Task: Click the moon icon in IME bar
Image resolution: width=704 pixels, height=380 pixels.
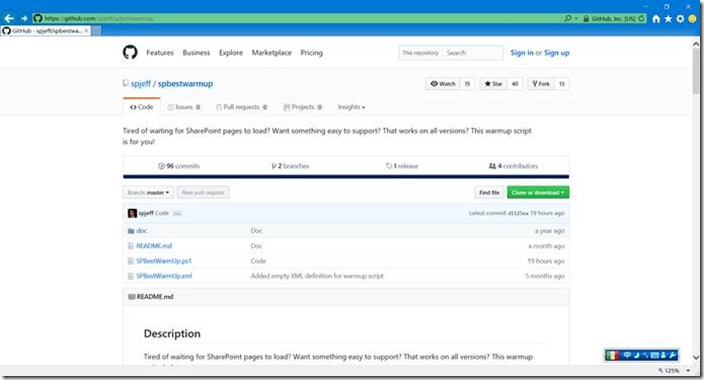Action: point(636,355)
